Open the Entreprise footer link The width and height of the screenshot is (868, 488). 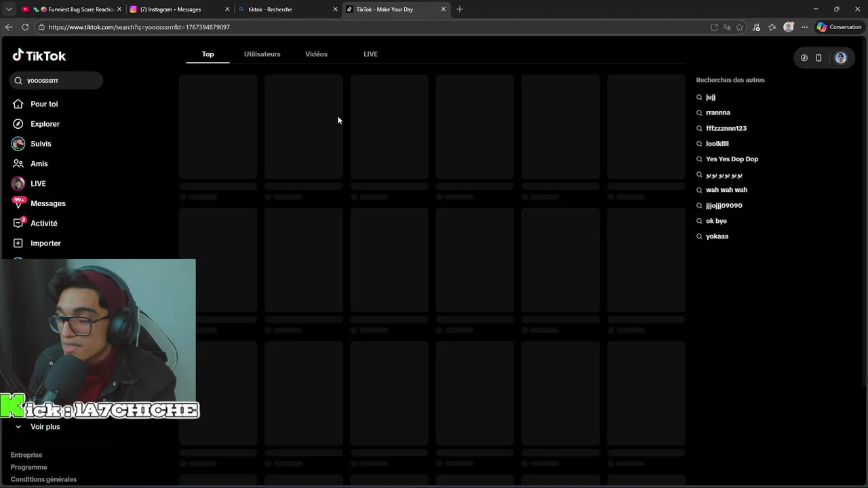(x=26, y=455)
